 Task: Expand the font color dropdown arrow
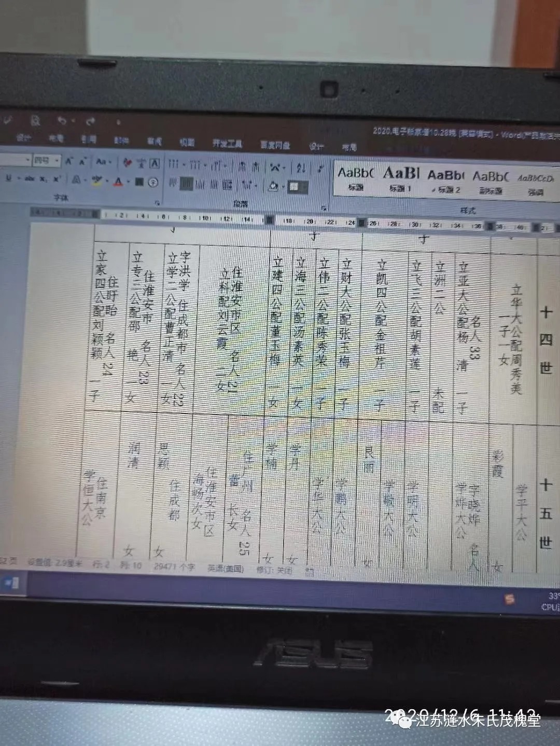coord(129,182)
